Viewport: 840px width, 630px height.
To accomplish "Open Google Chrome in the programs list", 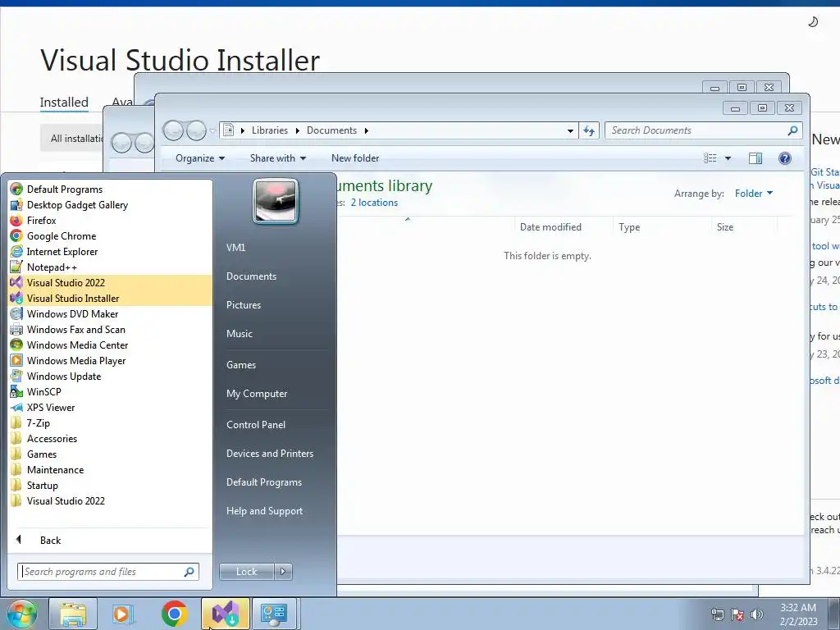I will coord(110,235).
